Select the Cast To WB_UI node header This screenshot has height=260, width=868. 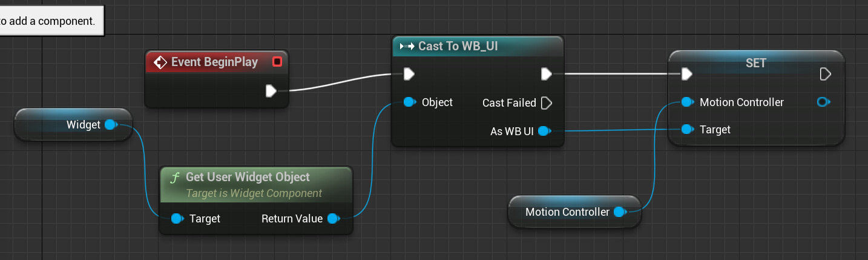[x=458, y=47]
